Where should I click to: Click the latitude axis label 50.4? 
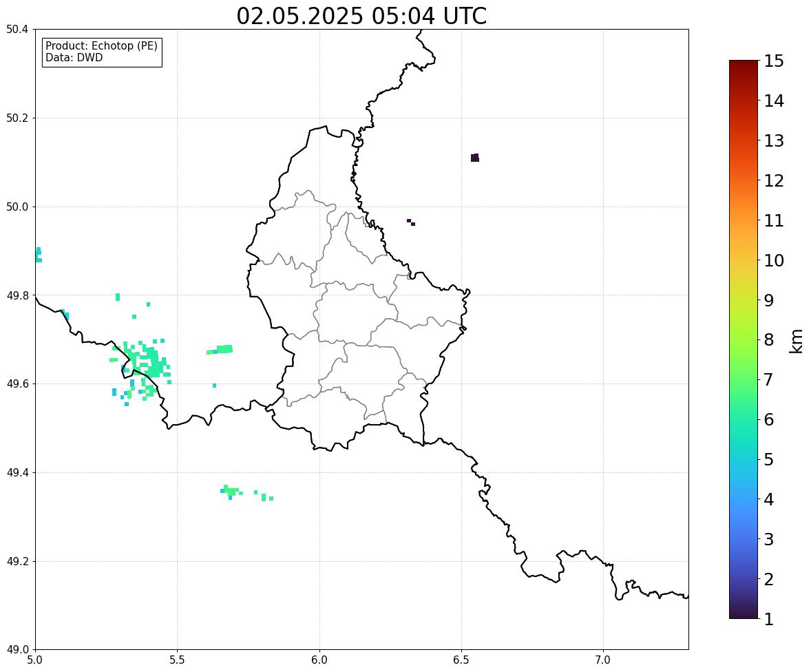17,30
